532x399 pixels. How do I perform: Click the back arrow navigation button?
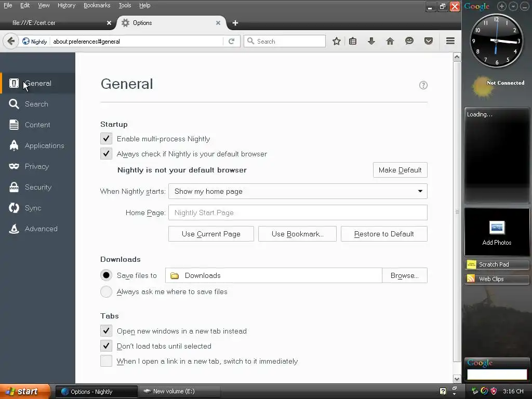(11, 42)
